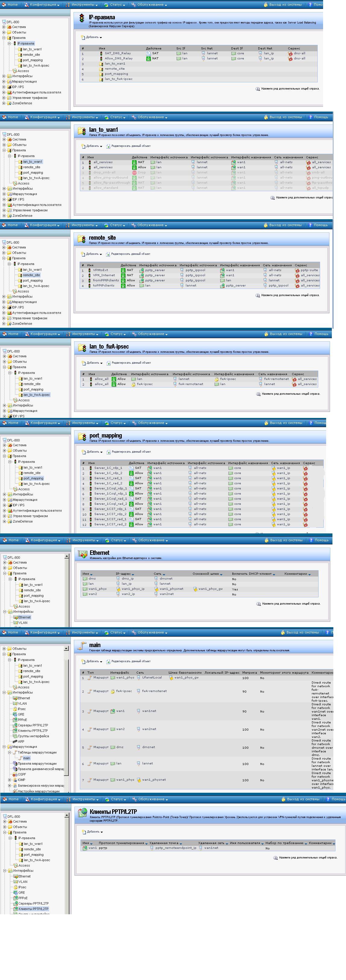Click the dmz interface icon in Ethernet table
This screenshot has width=346, height=980.
[85, 579]
